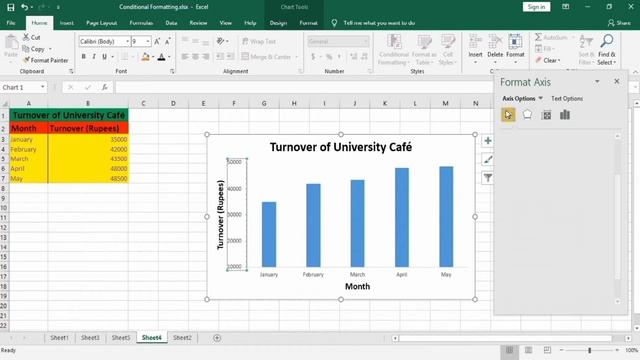Select the Turnover (Rupees) vertical axis title
The image size is (640, 360).
(x=221, y=215)
